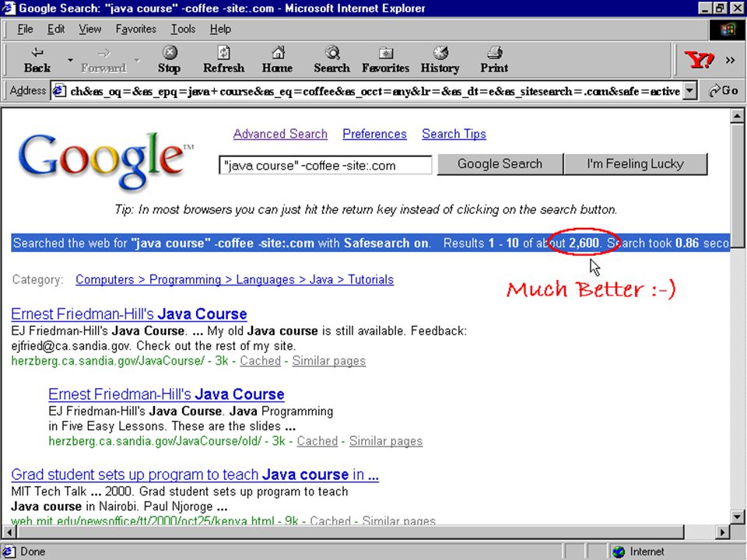Click the vertical scrollbar thumb

(x=737, y=186)
